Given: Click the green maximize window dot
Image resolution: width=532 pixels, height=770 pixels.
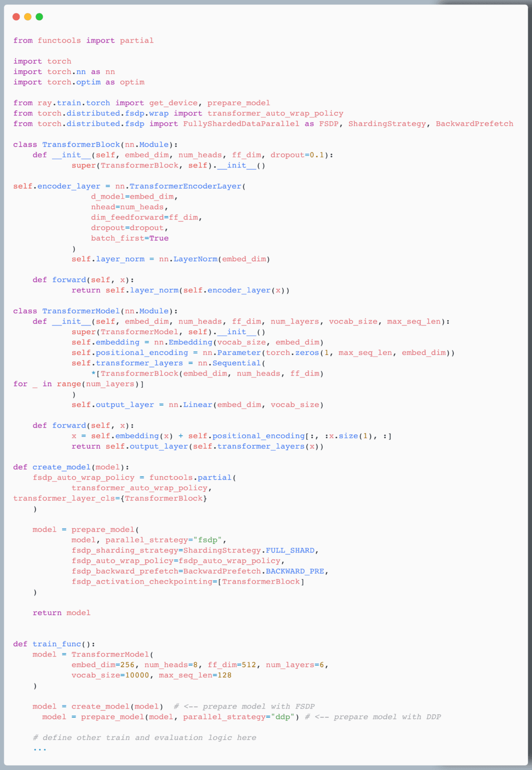Looking at the screenshot, I should (x=39, y=17).
